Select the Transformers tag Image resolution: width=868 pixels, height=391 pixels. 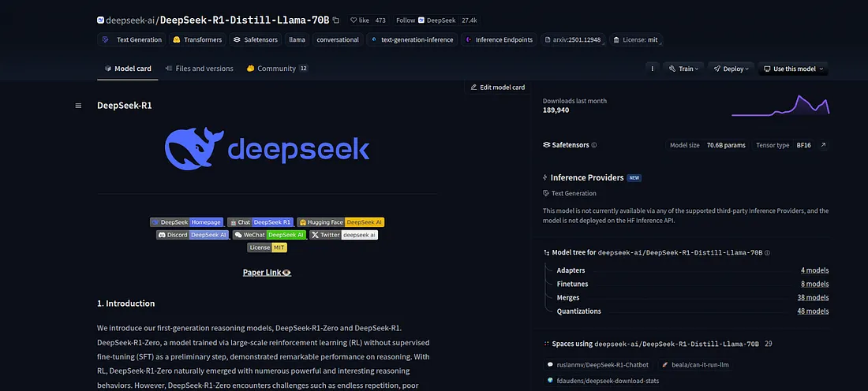tap(197, 40)
